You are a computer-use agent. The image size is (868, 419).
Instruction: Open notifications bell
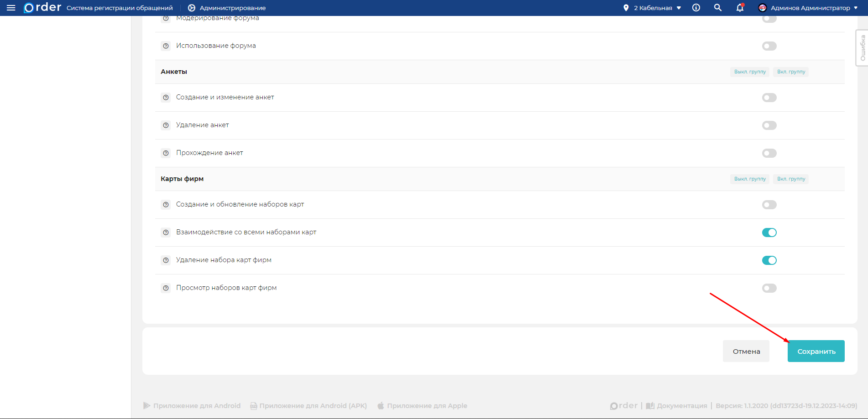pos(740,8)
